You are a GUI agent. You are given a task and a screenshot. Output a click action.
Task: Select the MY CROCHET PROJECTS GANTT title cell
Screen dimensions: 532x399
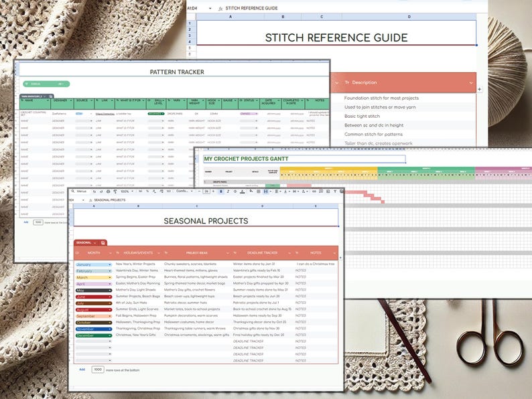pos(304,159)
